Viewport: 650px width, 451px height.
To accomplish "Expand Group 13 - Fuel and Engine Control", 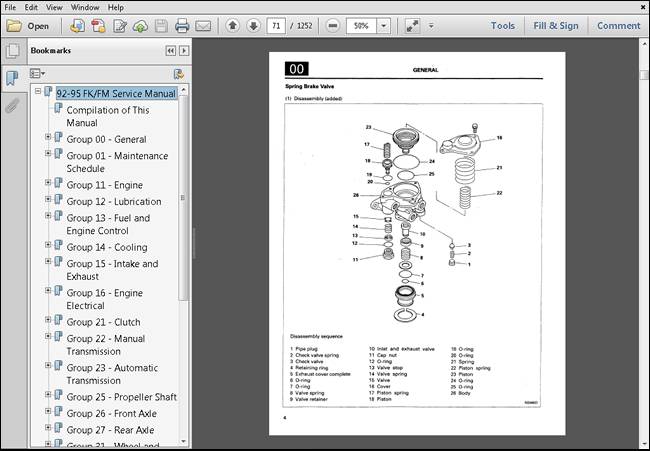I will [x=48, y=215].
